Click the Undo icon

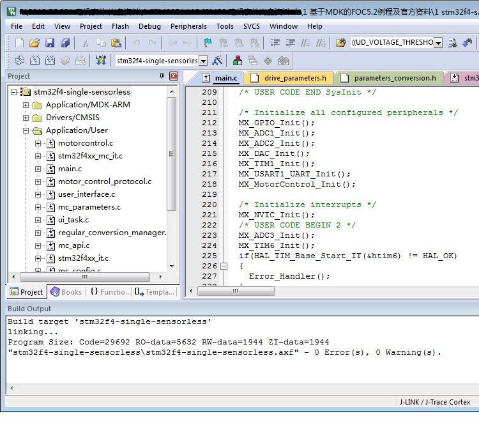tap(137, 43)
